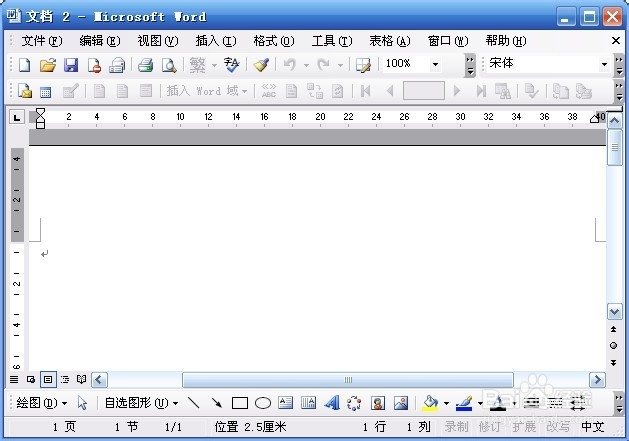Insert clip art from drawing toolbar

(x=377, y=402)
